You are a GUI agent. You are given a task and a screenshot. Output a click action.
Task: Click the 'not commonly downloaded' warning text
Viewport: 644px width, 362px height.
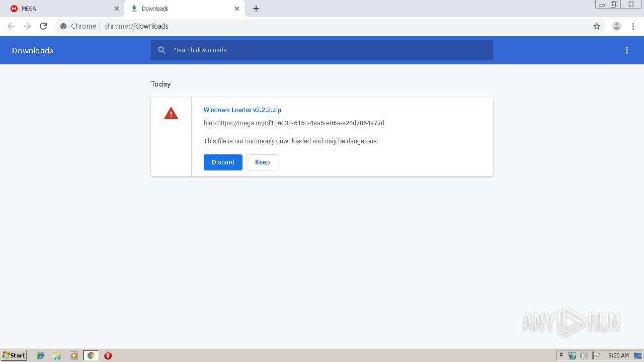click(291, 141)
